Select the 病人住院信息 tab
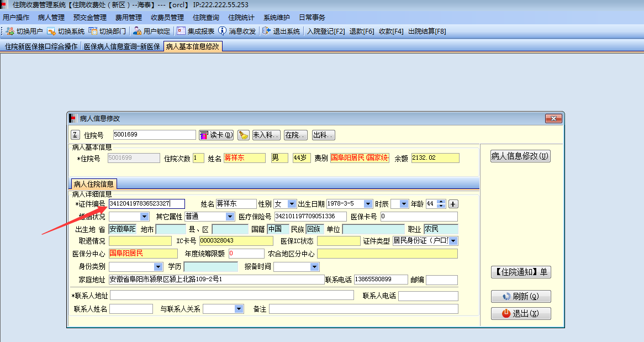Screen dimensions: 644x342 pyautogui.click(x=94, y=184)
